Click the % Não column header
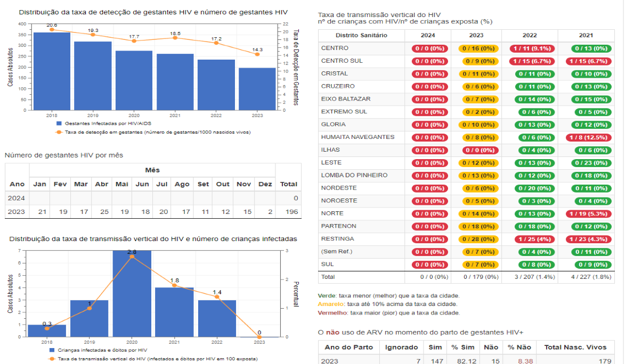 point(519,348)
